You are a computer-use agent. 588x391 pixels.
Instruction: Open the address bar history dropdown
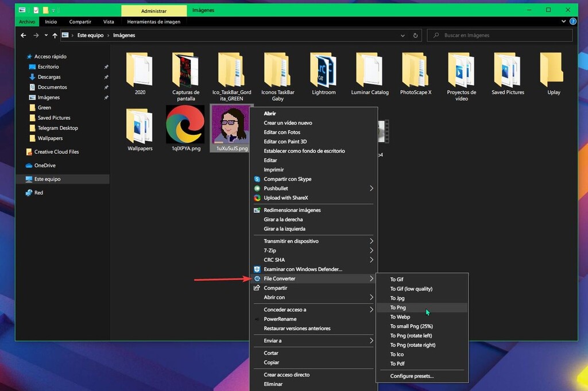[x=403, y=35]
